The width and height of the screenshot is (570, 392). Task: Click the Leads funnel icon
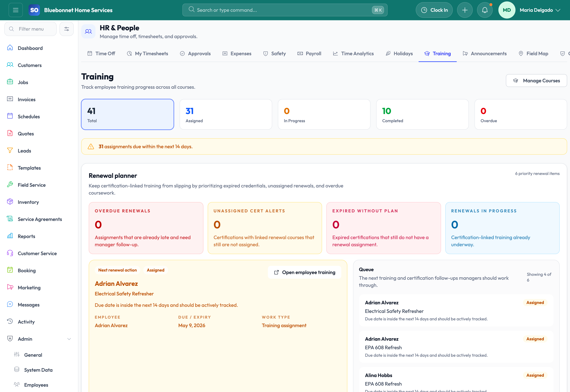10,150
